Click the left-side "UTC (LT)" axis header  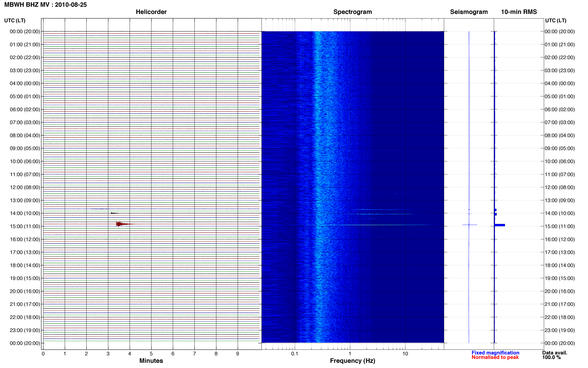coord(15,20)
